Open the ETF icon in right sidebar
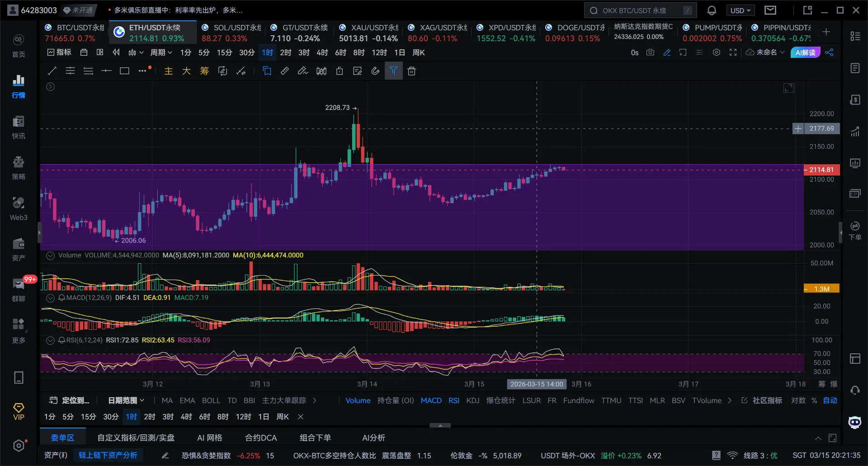Screen dimensions: 868x466 coord(855,194)
